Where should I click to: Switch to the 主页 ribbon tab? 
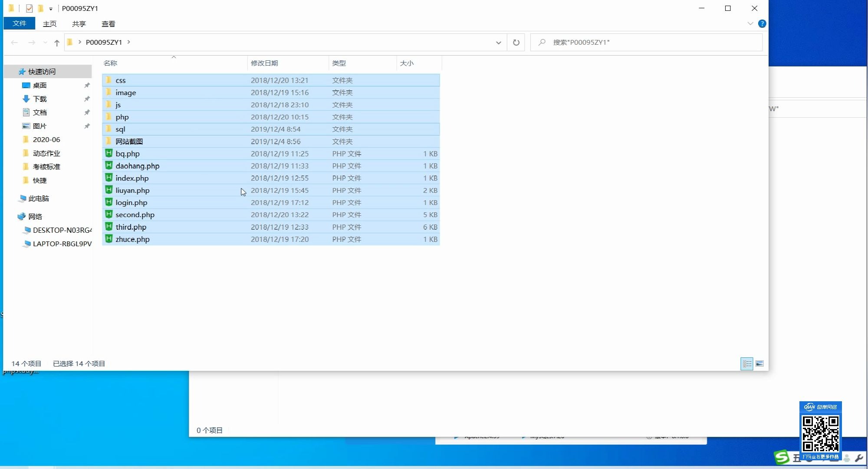(x=49, y=24)
